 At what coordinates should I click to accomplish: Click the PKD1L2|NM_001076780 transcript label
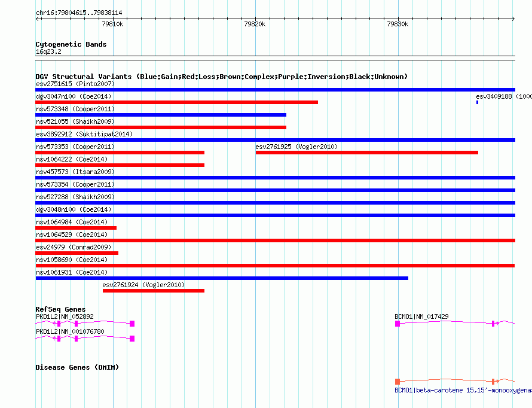pyautogui.click(x=70, y=331)
